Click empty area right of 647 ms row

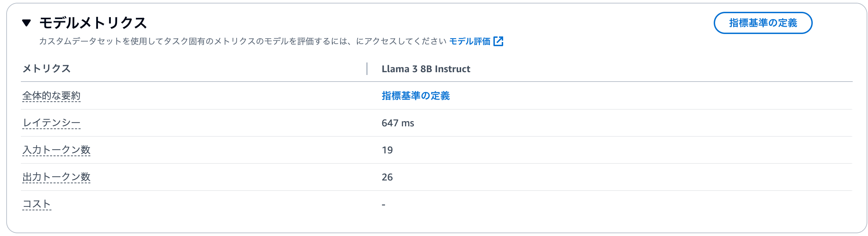pos(625,123)
